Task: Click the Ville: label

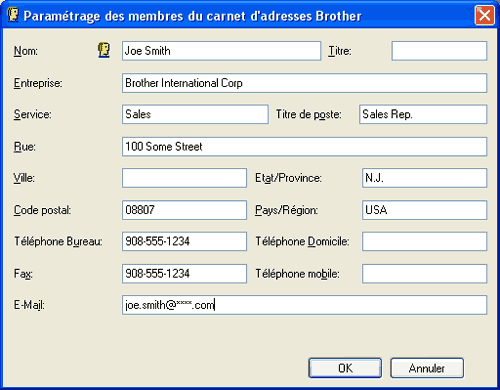Action: pyautogui.click(x=24, y=178)
